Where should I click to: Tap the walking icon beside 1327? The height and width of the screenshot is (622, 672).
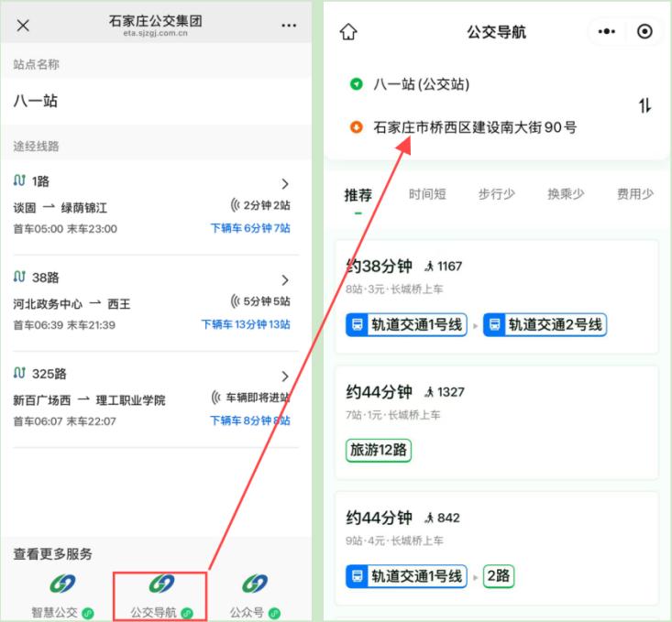(x=429, y=392)
